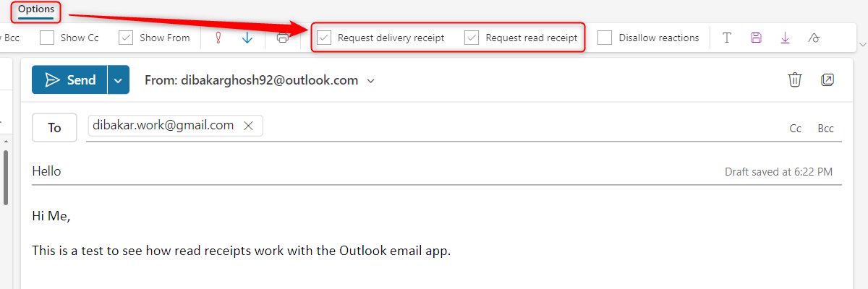Open To recipients picker button
The height and width of the screenshot is (289, 868).
(54, 127)
